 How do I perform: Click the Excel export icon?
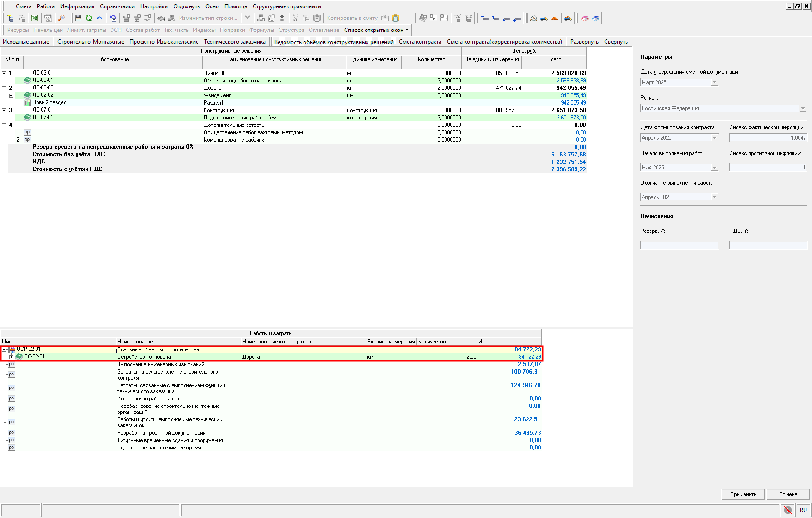[35, 18]
